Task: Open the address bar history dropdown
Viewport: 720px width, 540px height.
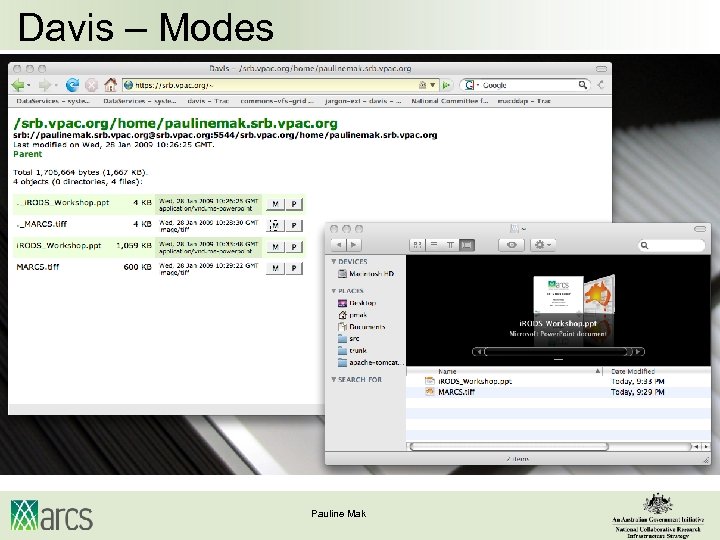Action: click(433, 85)
